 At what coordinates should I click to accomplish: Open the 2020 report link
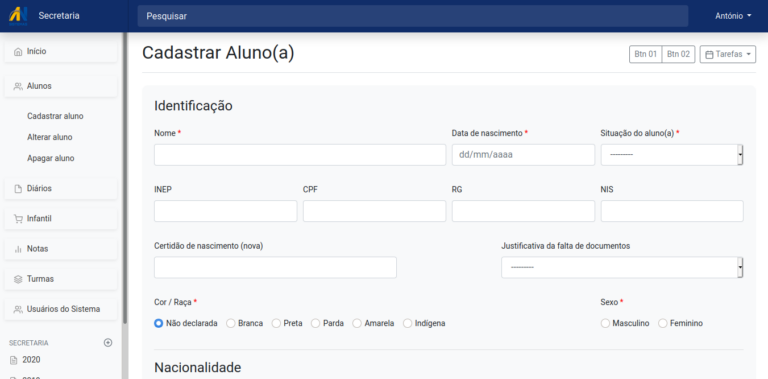coord(31,360)
